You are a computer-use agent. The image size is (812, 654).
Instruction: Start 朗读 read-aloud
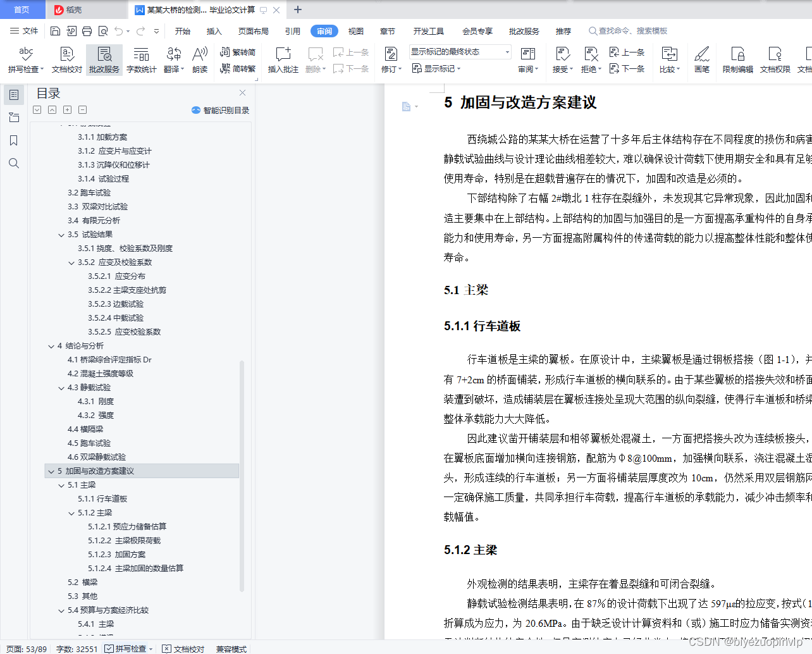pos(200,60)
